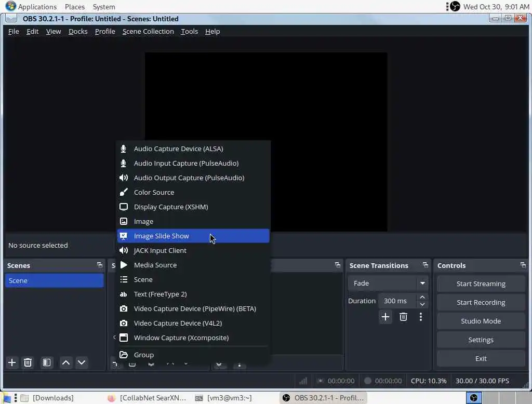Screen dimensions: 532x404
Task: Switch to the [Downloads] taskbar window
Action: click(x=47, y=398)
